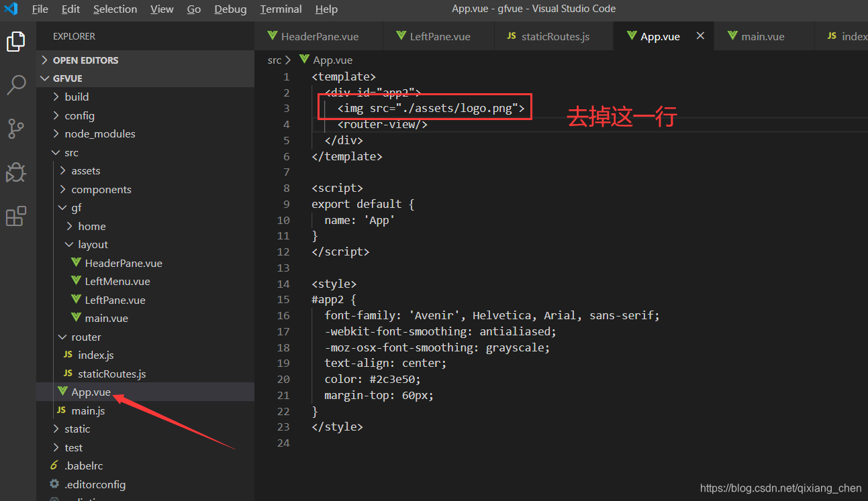Click the Vue icon on main.vue tab
The width and height of the screenshot is (868, 501).
(x=732, y=36)
